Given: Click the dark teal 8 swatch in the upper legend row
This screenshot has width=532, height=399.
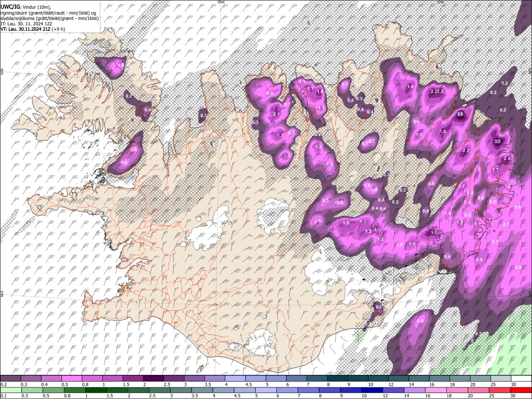Looking at the screenshot, I should pyautogui.click(x=337, y=378).
